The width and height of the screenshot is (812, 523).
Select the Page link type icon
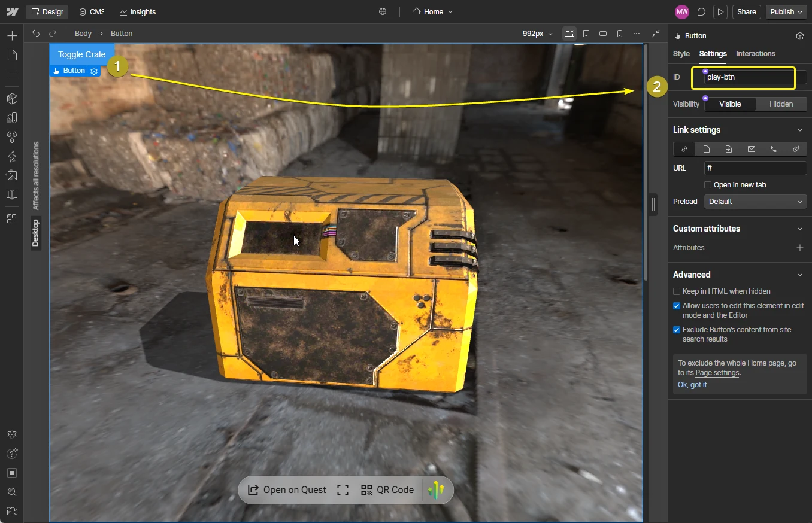[x=707, y=149]
